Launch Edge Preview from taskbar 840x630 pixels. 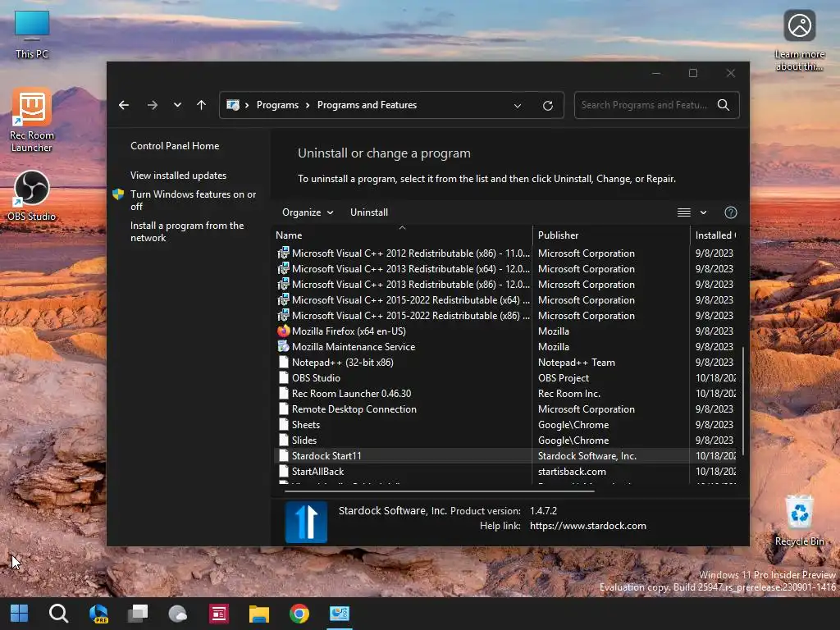[98, 614]
